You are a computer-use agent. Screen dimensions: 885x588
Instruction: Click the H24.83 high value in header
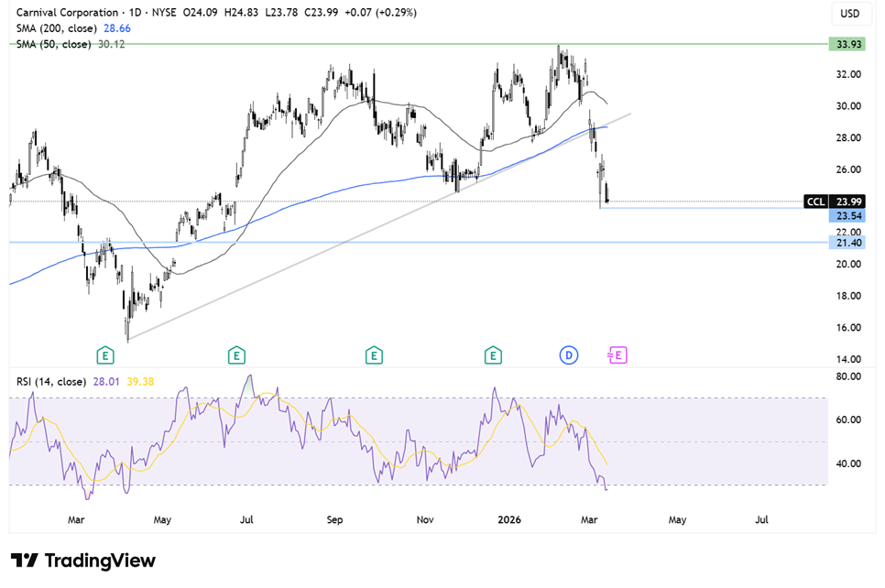pyautogui.click(x=241, y=13)
